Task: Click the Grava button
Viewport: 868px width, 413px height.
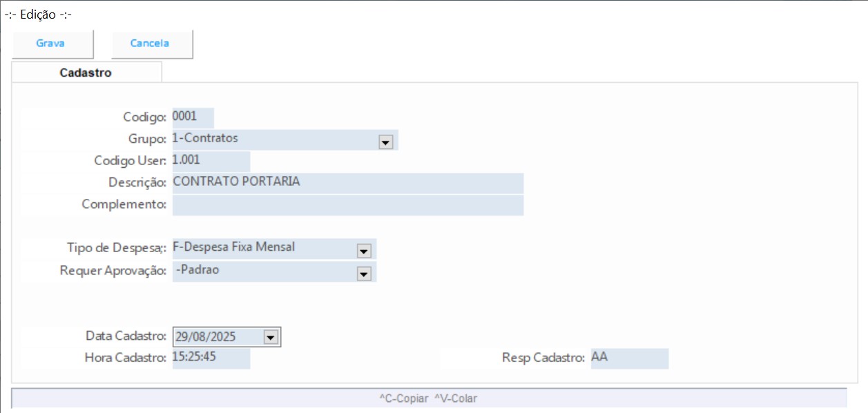Action: point(50,44)
